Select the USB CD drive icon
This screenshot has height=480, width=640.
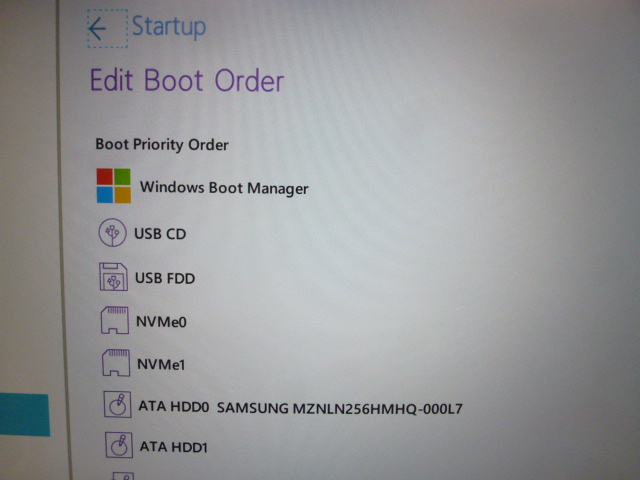(x=113, y=233)
